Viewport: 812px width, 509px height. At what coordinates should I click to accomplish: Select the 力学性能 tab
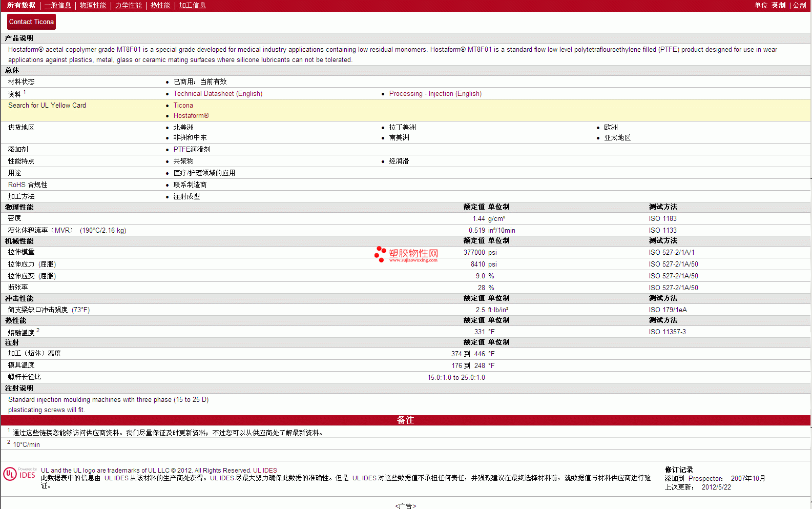(x=129, y=5)
